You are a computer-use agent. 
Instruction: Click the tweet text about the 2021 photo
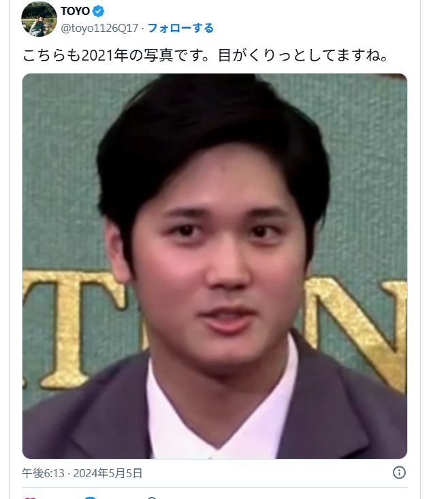point(205,55)
